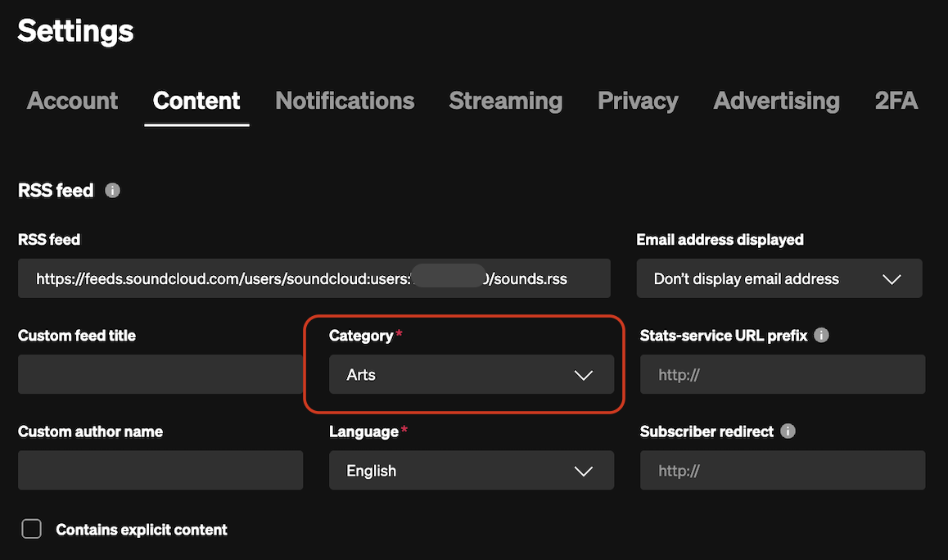Viewport: 948px width, 560px height.
Task: Switch to the Privacy tab
Action: (638, 101)
